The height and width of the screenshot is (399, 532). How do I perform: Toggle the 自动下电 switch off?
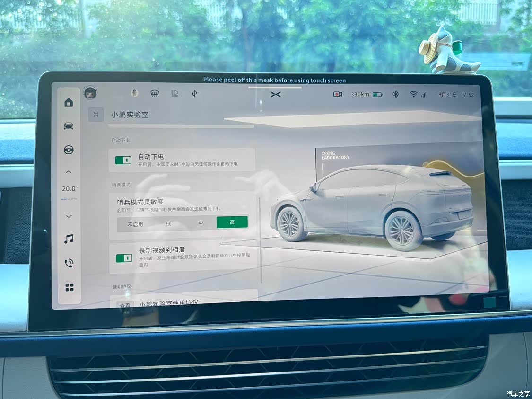123,160
